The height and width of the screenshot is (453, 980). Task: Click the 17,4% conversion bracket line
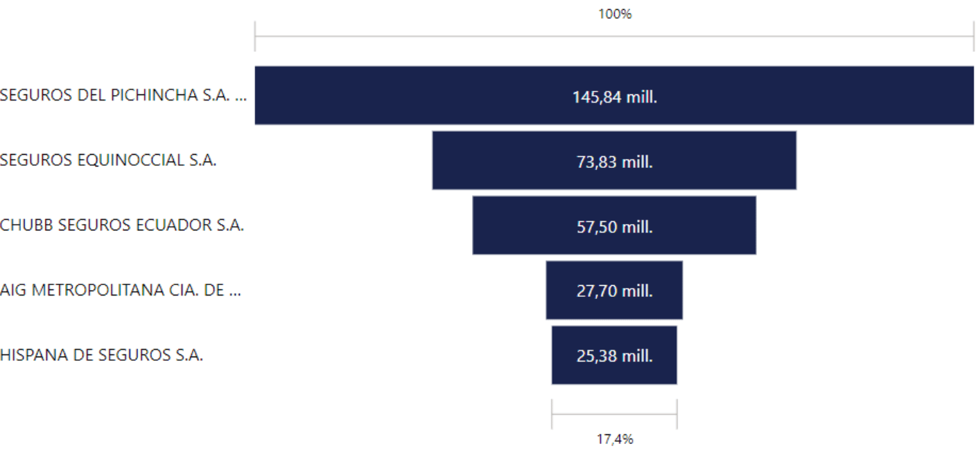[614, 414]
